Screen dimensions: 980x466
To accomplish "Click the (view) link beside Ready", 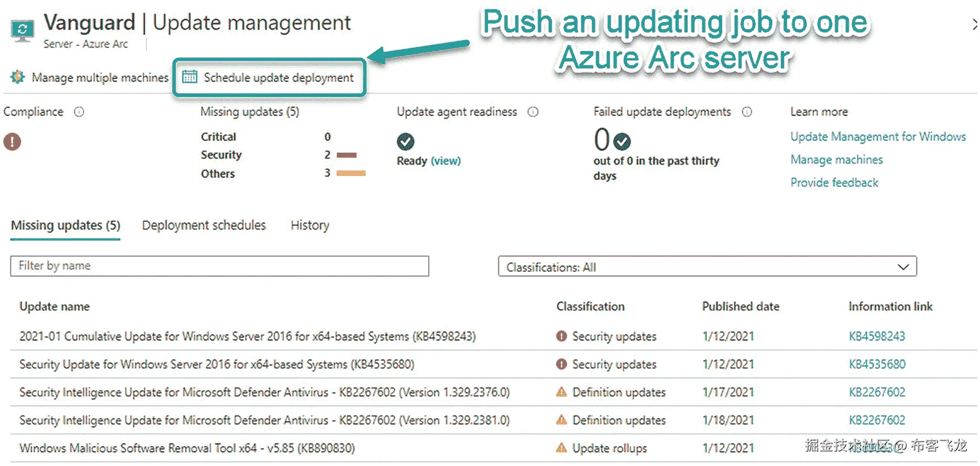I will (x=445, y=161).
